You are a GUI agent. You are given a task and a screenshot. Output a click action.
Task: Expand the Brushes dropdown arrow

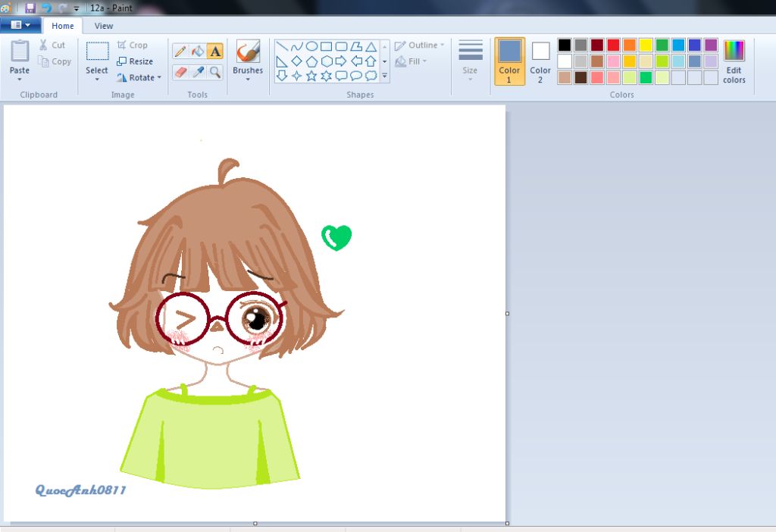click(x=248, y=79)
